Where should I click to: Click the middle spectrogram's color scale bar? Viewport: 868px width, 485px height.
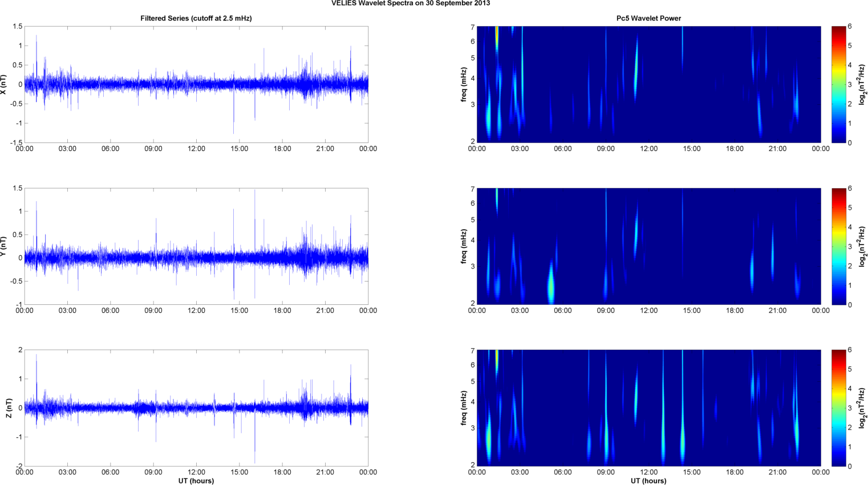[x=838, y=246]
